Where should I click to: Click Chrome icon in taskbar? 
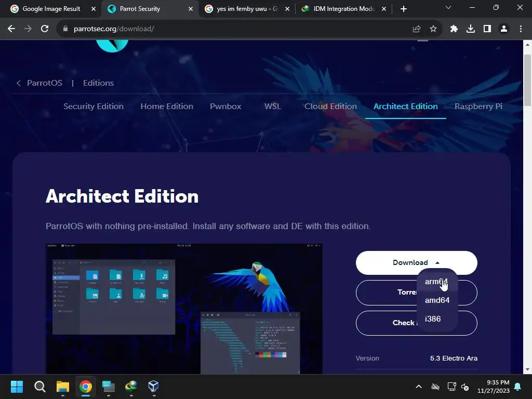click(x=86, y=387)
